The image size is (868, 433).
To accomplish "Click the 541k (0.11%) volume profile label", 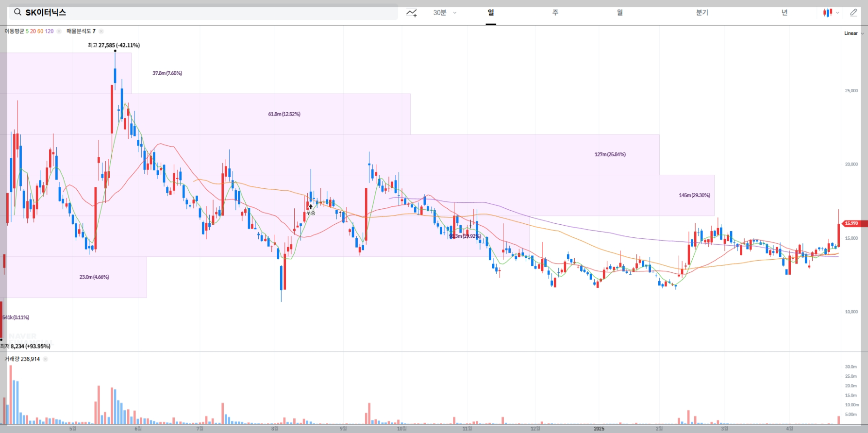I will [16, 317].
